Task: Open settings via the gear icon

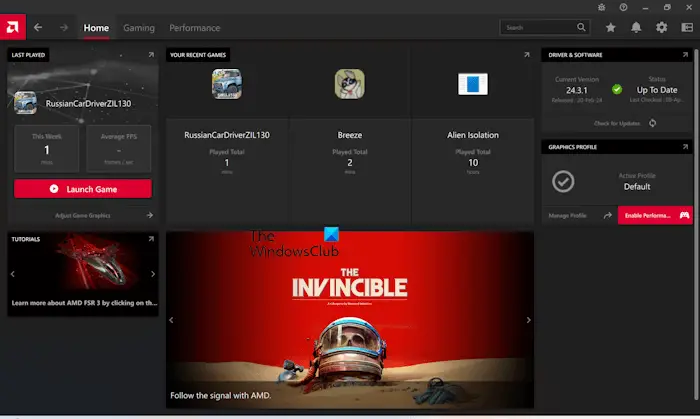Action: pos(661,28)
